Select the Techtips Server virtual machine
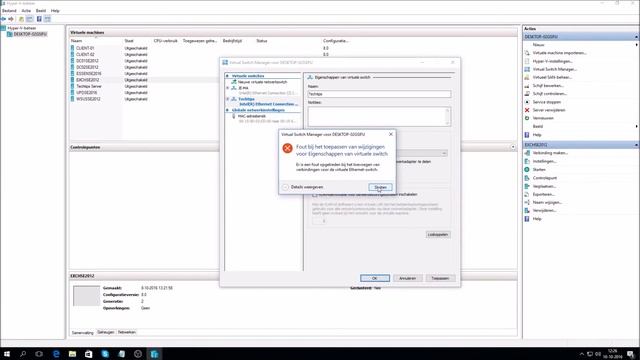The height and width of the screenshot is (360, 640). click(89, 86)
